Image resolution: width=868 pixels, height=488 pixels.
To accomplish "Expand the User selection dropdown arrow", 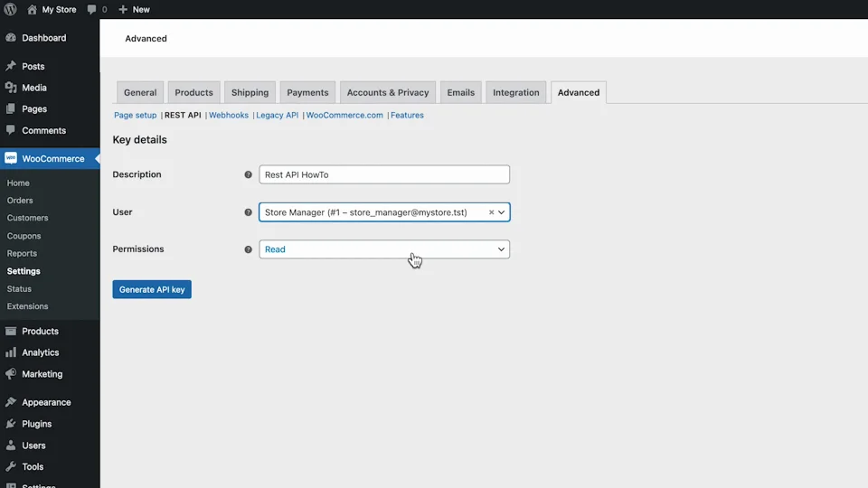I will pyautogui.click(x=501, y=212).
